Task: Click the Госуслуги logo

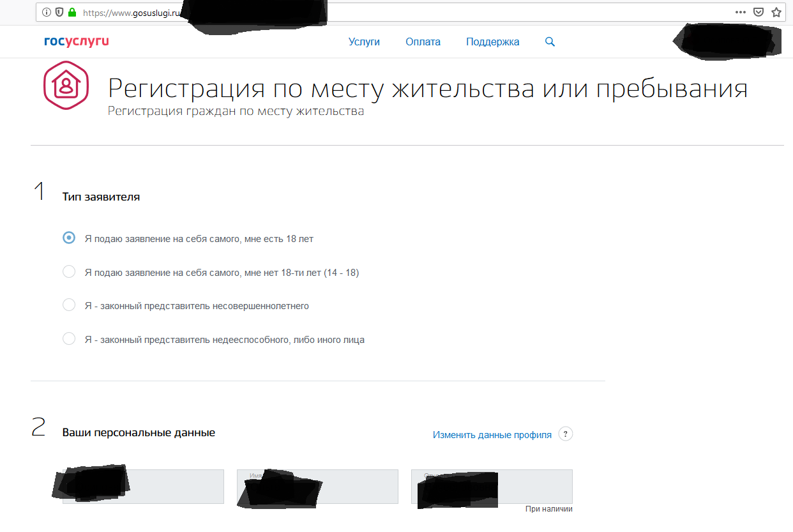Action: 77,42
